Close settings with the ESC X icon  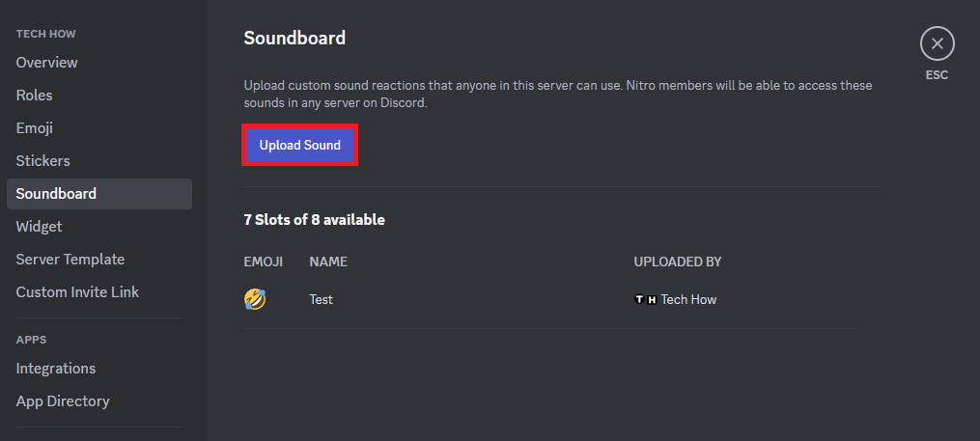pyautogui.click(x=937, y=43)
